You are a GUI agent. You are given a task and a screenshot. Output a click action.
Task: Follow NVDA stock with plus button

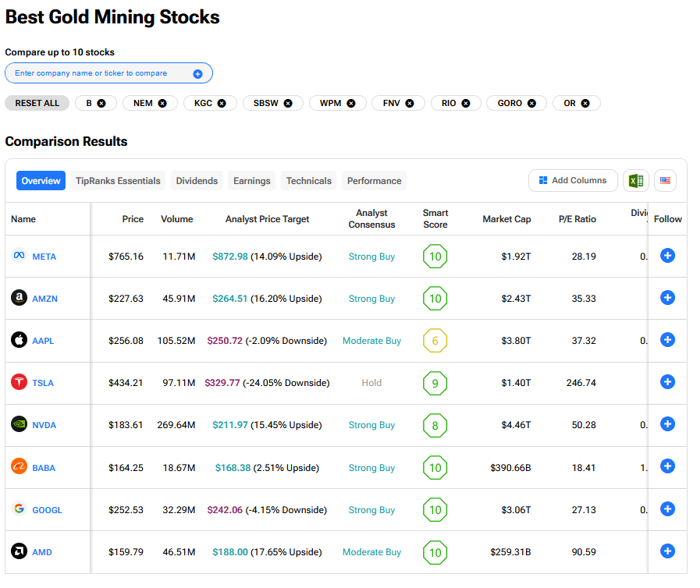point(667,424)
